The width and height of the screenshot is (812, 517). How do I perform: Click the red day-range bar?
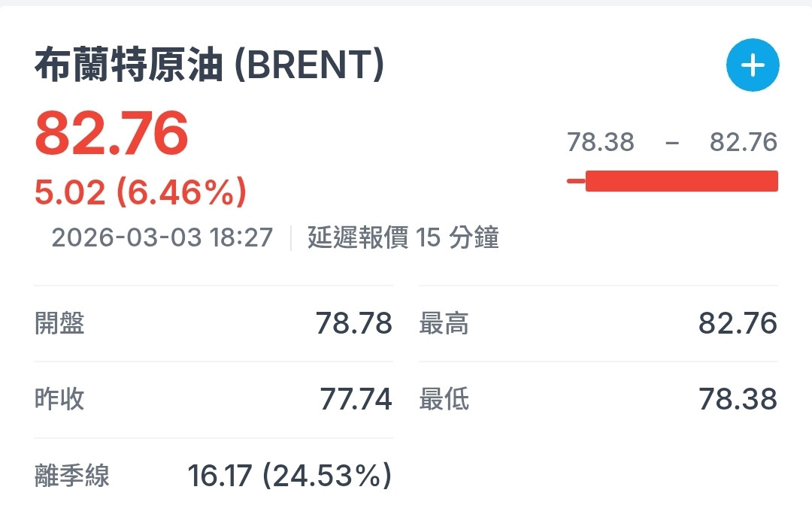681,181
